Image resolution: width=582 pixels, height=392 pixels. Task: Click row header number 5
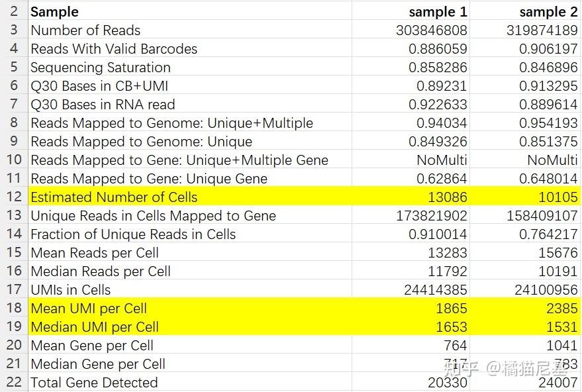[x=14, y=68]
